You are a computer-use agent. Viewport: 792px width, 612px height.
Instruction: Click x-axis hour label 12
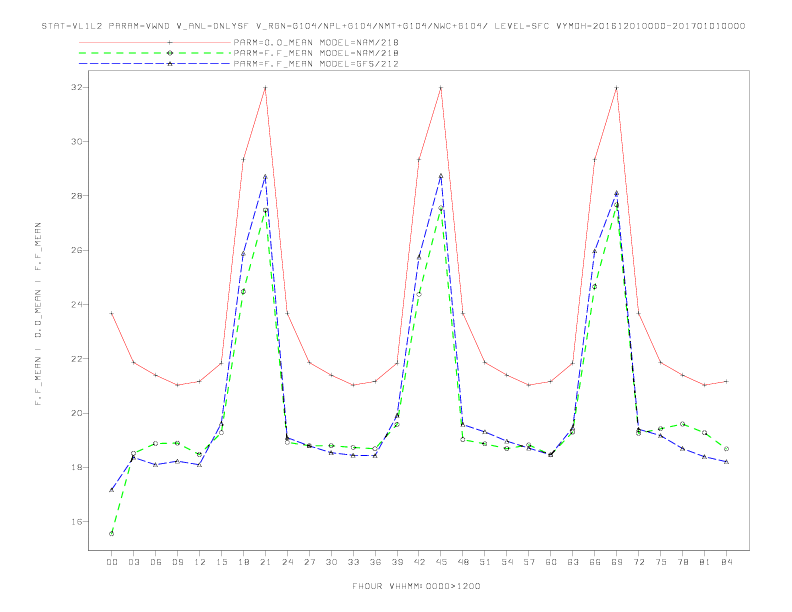click(200, 562)
